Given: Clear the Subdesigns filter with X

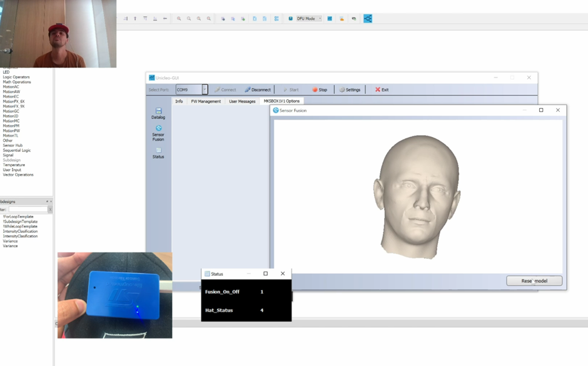Looking at the screenshot, I should pyautogui.click(x=50, y=209).
